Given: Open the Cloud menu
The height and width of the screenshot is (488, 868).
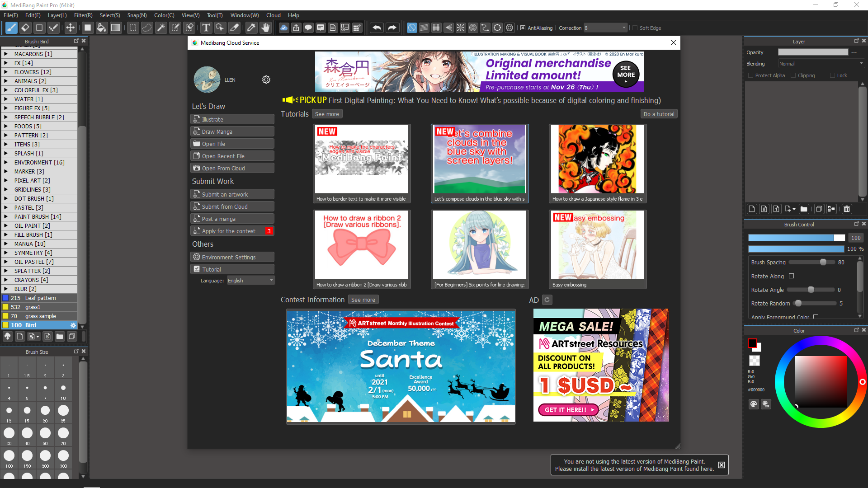Looking at the screenshot, I should click(274, 15).
